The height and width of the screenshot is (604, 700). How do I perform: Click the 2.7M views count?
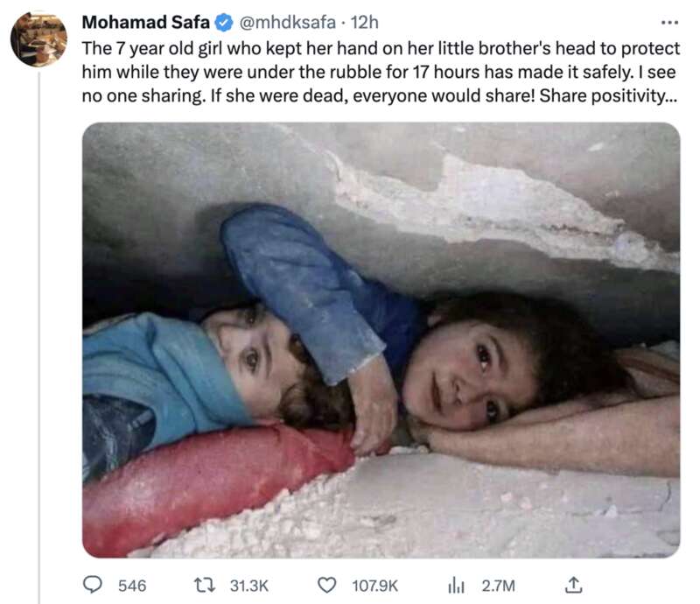[x=499, y=584]
